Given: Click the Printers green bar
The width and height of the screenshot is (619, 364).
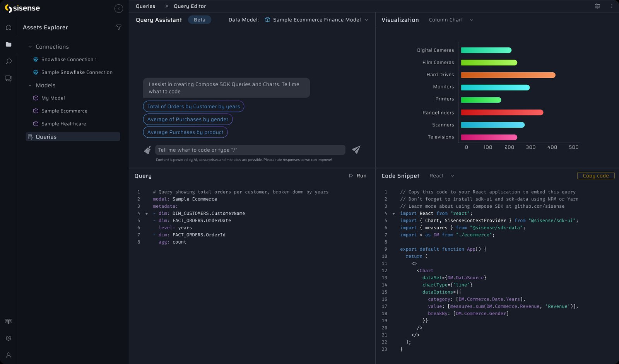Looking at the screenshot, I should click(x=481, y=100).
